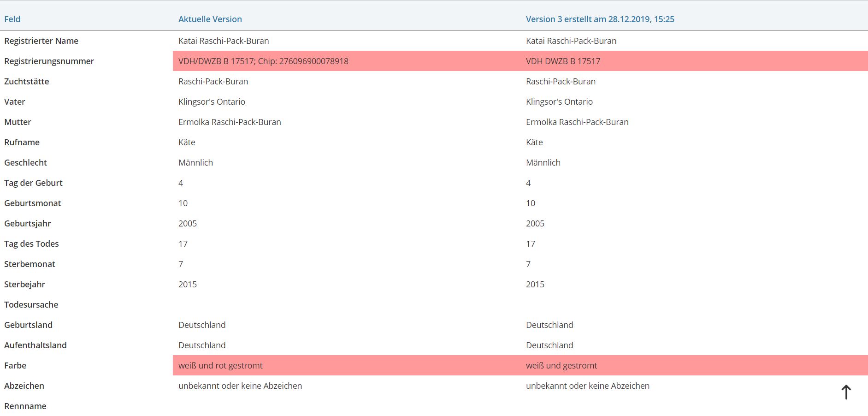
Task: Click 'Käte' in Aktuelle Version column
Action: click(187, 142)
